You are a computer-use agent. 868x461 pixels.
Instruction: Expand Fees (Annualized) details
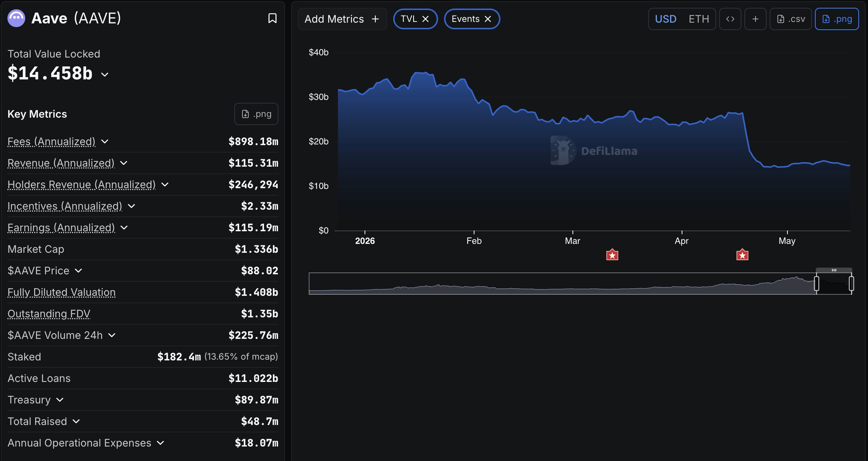coord(105,141)
